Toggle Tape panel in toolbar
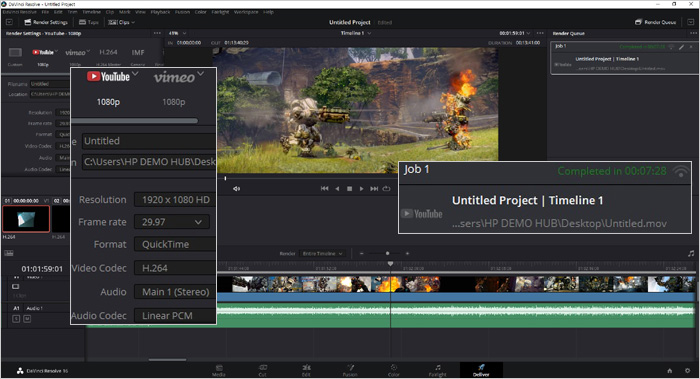 pos(88,22)
